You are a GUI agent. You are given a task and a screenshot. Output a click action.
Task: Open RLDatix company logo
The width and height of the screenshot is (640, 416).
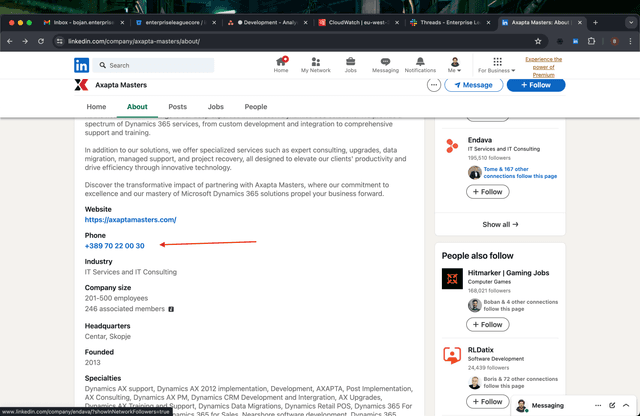click(452, 355)
